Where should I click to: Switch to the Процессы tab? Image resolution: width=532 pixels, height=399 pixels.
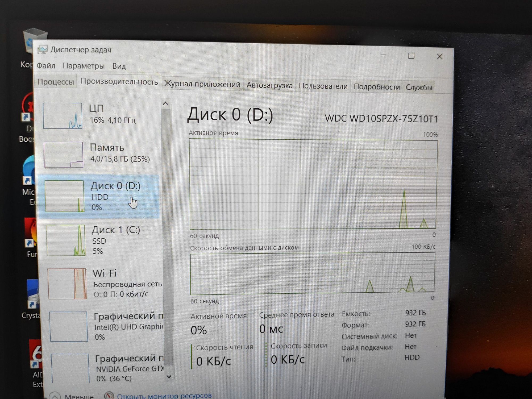56,82
